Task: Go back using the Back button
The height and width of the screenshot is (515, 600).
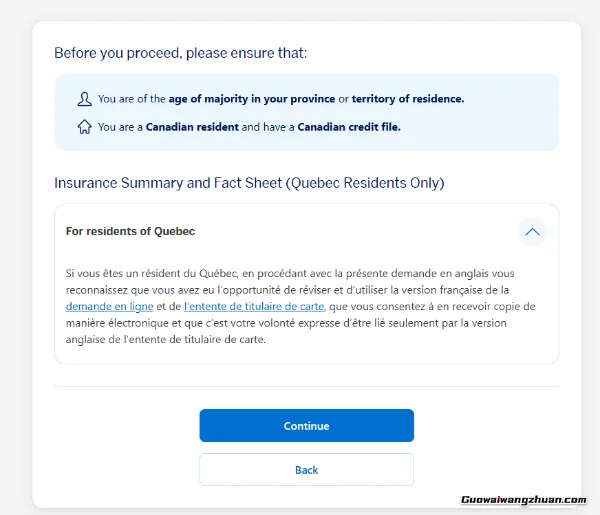Action: 306,470
